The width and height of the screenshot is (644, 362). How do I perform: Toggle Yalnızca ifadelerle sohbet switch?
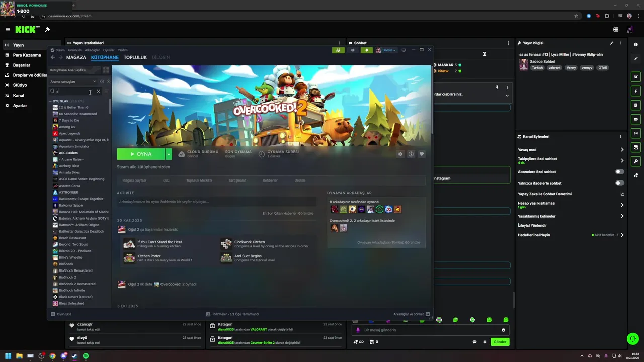pyautogui.click(x=620, y=183)
